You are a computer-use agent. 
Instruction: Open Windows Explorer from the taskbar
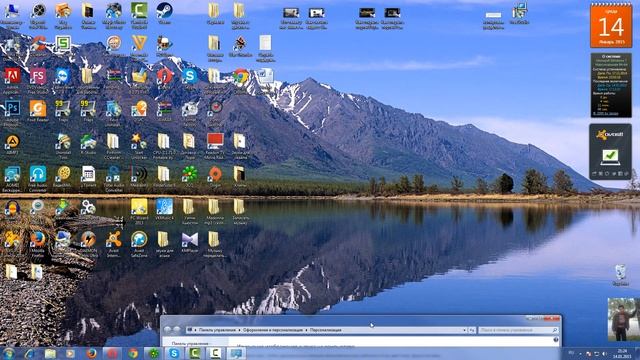50,353
